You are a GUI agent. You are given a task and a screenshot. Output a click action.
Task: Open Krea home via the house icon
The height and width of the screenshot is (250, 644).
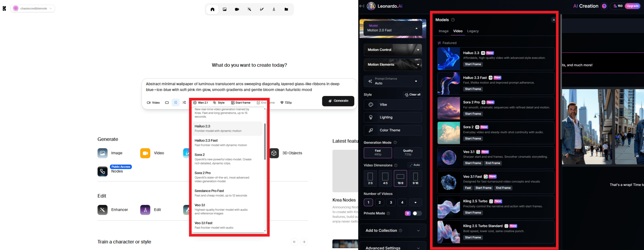(x=212, y=9)
